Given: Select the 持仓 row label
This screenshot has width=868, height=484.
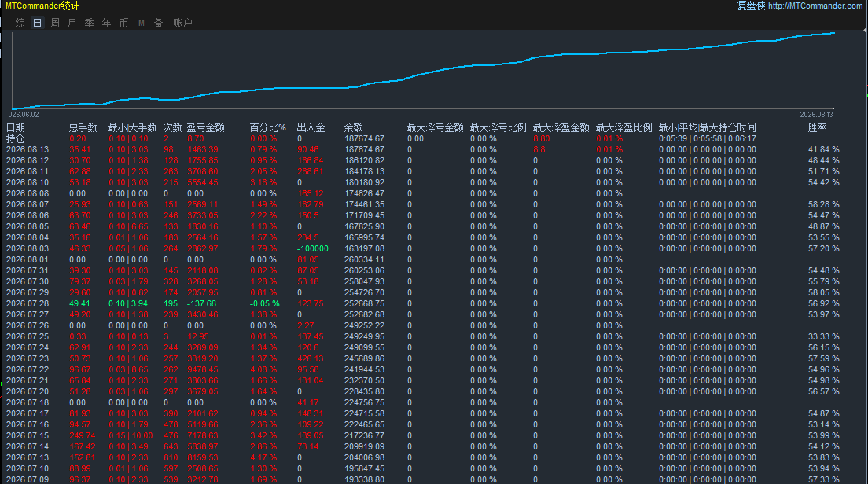Looking at the screenshot, I should tap(16, 138).
